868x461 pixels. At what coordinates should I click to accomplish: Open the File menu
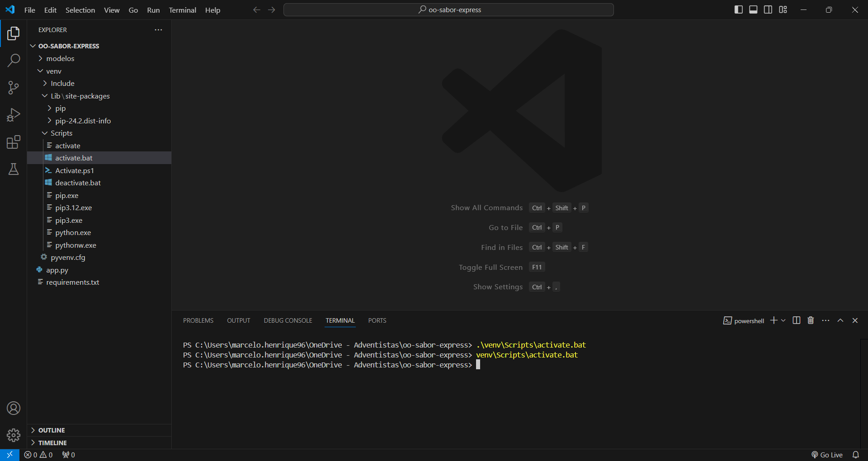pos(30,10)
